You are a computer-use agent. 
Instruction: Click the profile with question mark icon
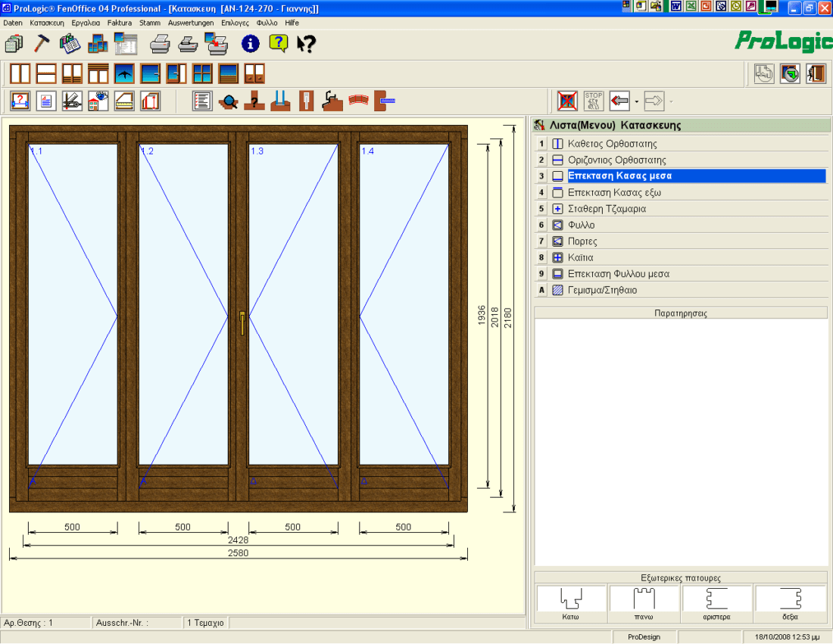pyautogui.click(x=254, y=101)
